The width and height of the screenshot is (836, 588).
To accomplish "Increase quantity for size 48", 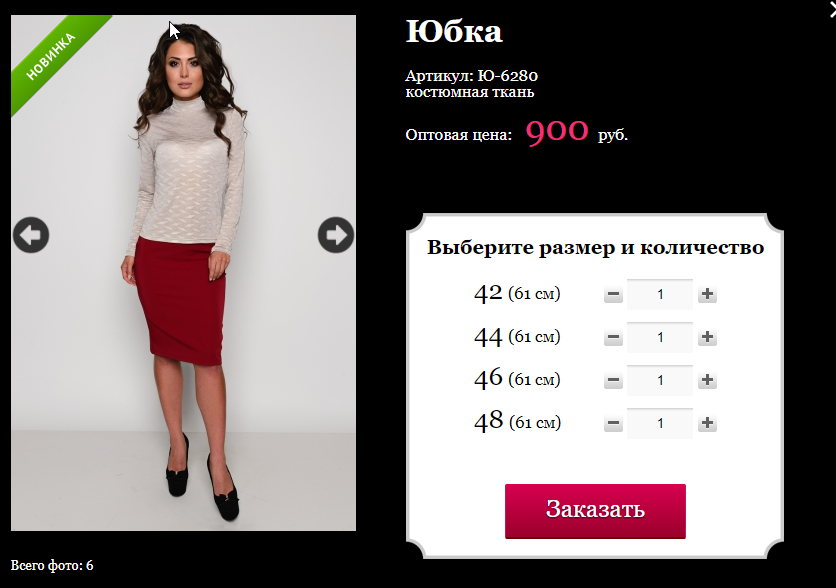I will pyautogui.click(x=707, y=423).
